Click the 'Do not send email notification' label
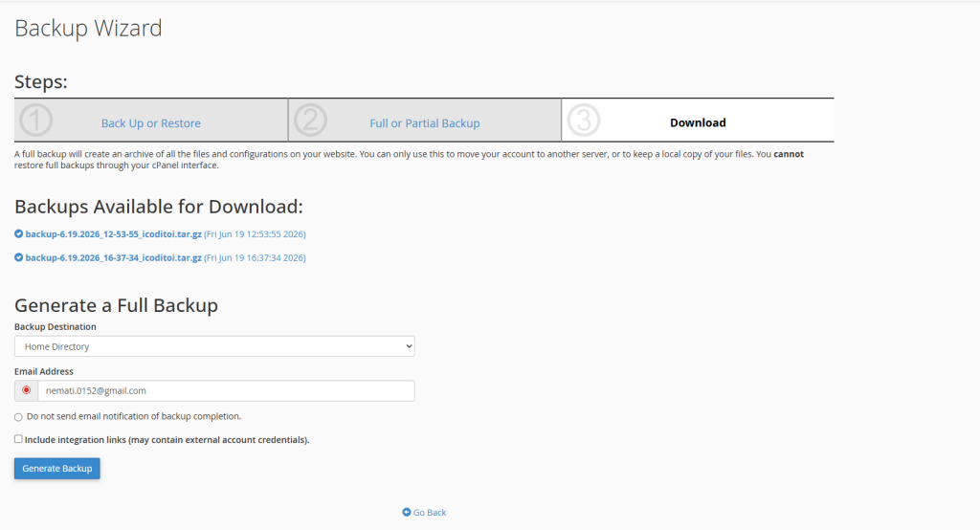This screenshot has height=530, width=980. tap(134, 416)
